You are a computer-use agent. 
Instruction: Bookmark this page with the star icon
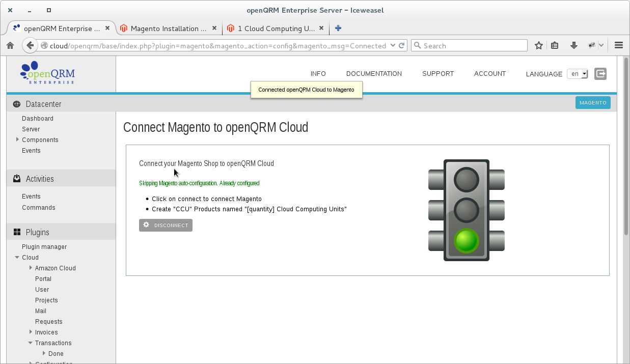tap(538, 45)
